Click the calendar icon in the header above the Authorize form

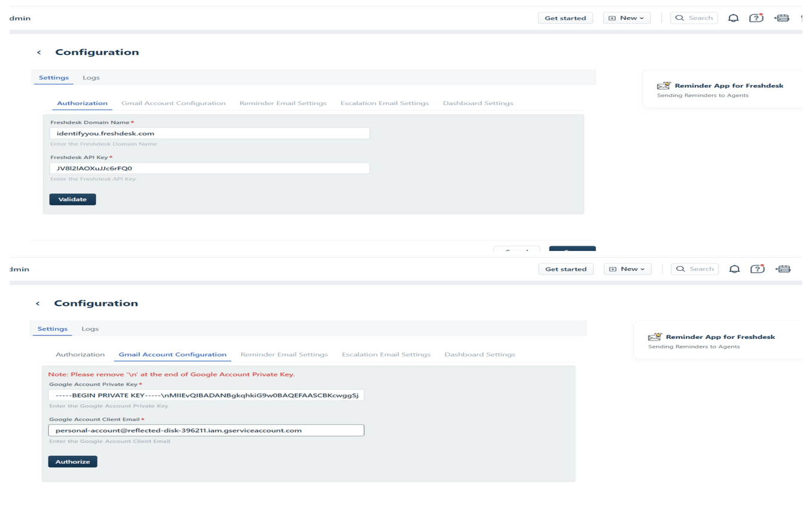783,269
